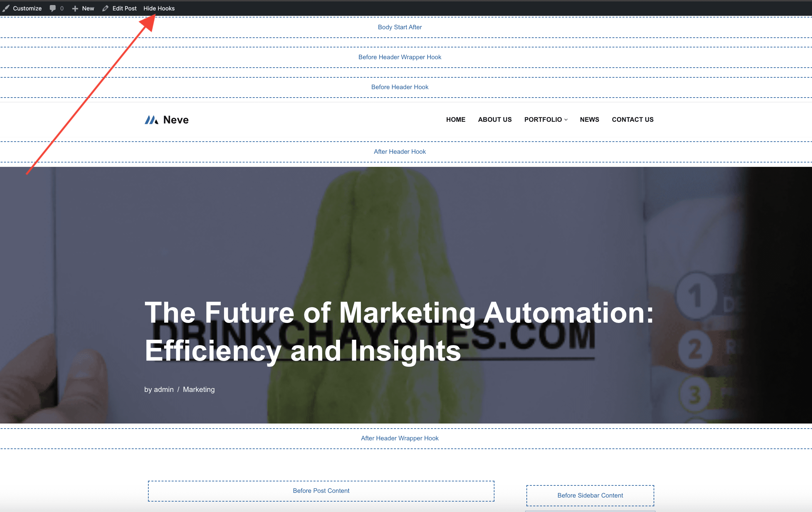Viewport: 812px width, 512px height.
Task: Click the Neve logo icon
Action: [151, 120]
